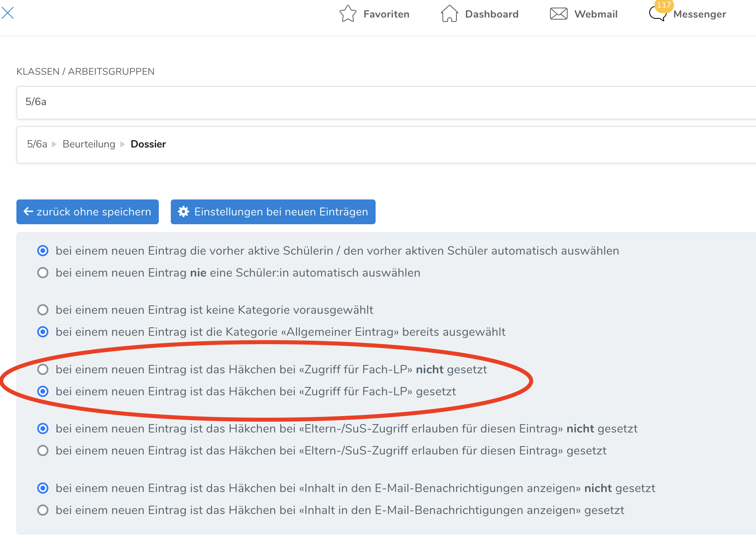Click the arrow after Beurteilung in breadcrumb
The image size is (756, 552).
point(123,144)
